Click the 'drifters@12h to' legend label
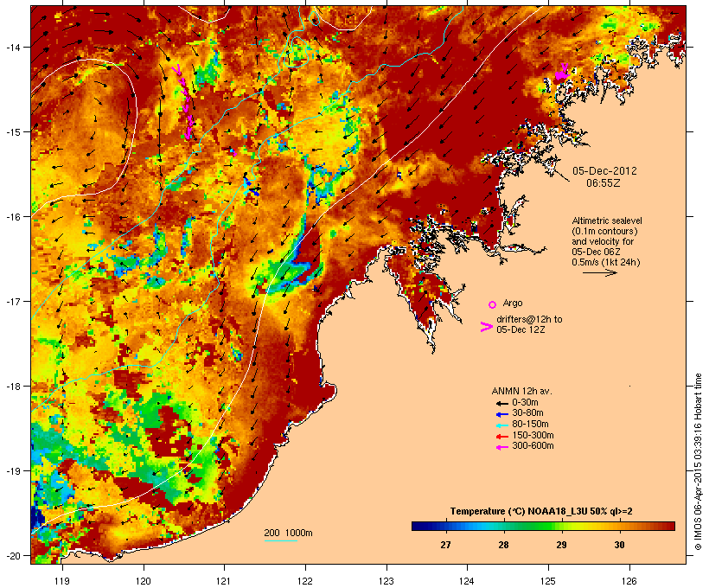Image resolution: width=709 pixels, height=588 pixels. pyautogui.click(x=529, y=319)
